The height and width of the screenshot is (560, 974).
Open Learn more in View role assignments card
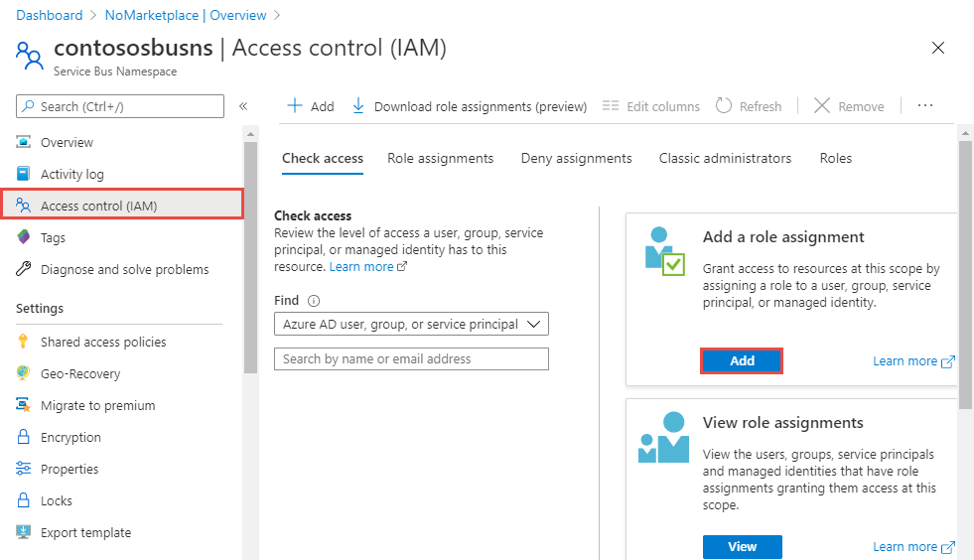click(905, 547)
